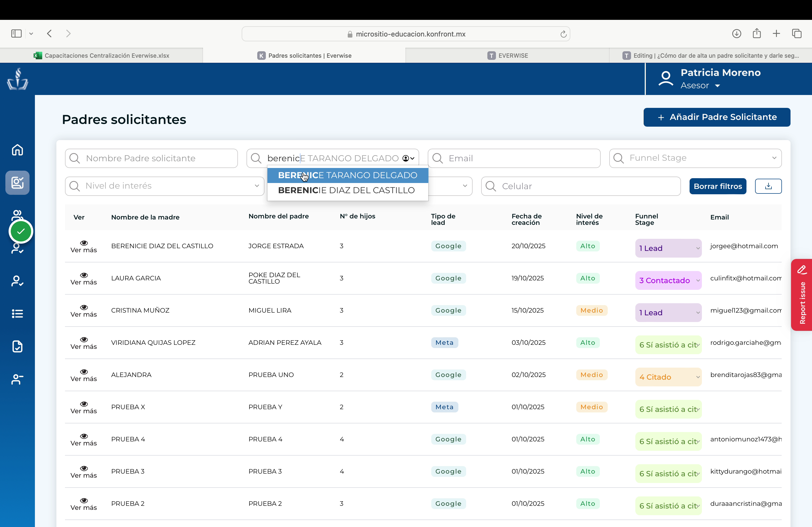Viewport: 812px width, 527px height.
Task: Open Funnel Stage filter dropdown
Action: pyautogui.click(x=695, y=158)
